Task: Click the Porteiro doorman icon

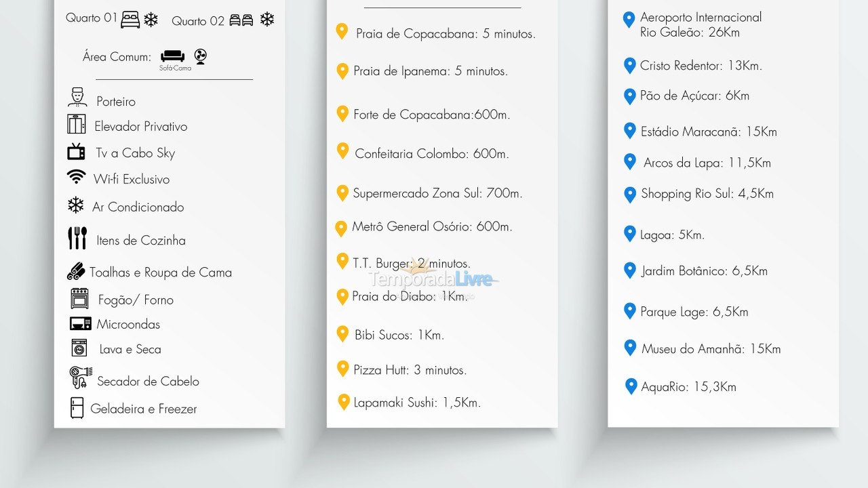Action: coord(77,98)
